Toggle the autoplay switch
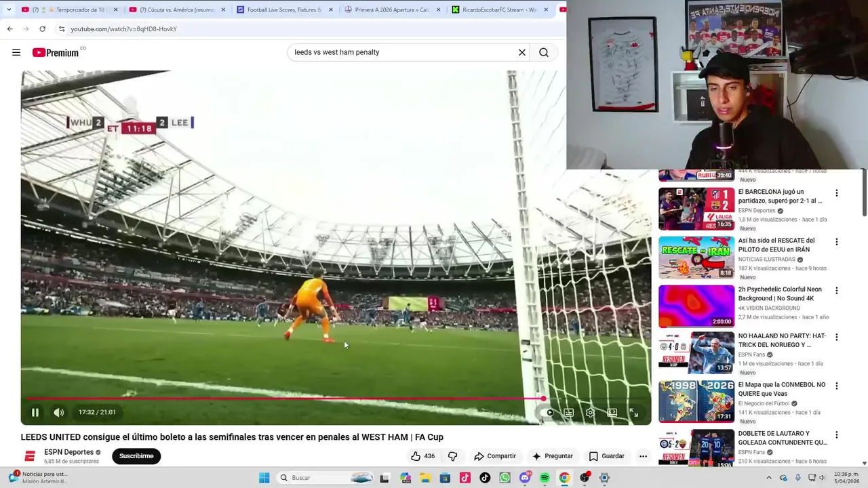The width and height of the screenshot is (868, 488). pyautogui.click(x=547, y=412)
